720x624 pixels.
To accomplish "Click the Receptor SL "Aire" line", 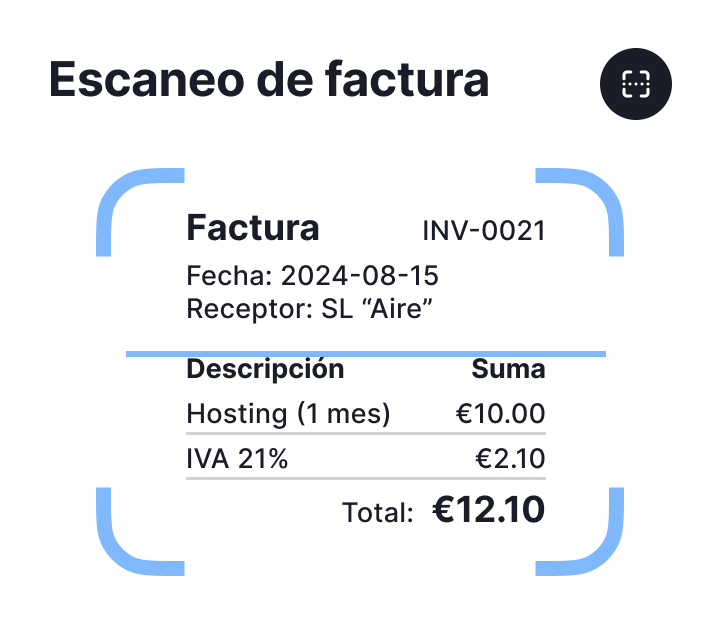I will coord(309,308).
